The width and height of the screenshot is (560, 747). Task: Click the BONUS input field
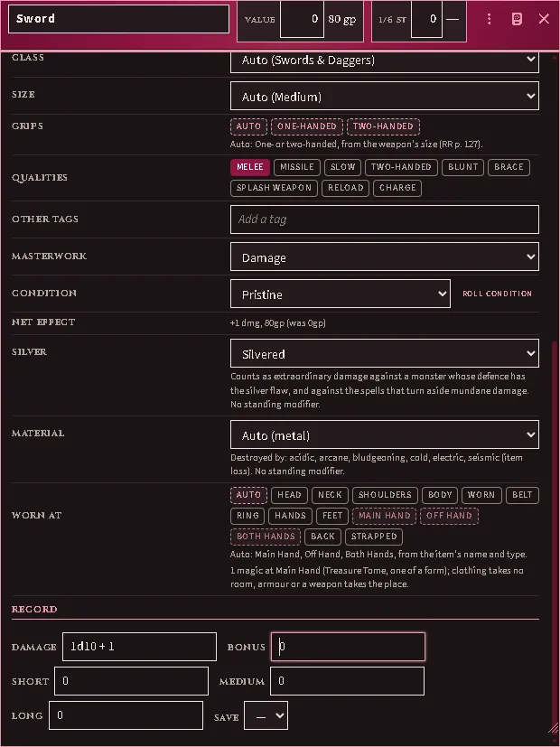pos(348,647)
